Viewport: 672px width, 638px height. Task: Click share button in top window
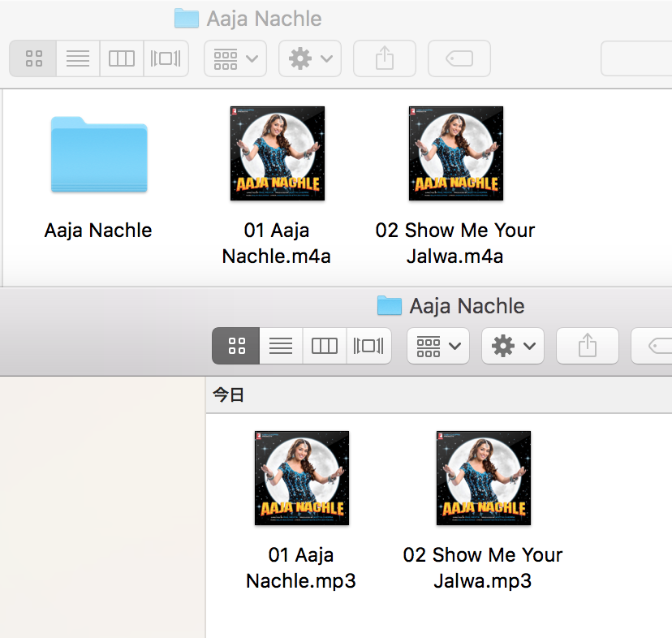[x=385, y=58]
